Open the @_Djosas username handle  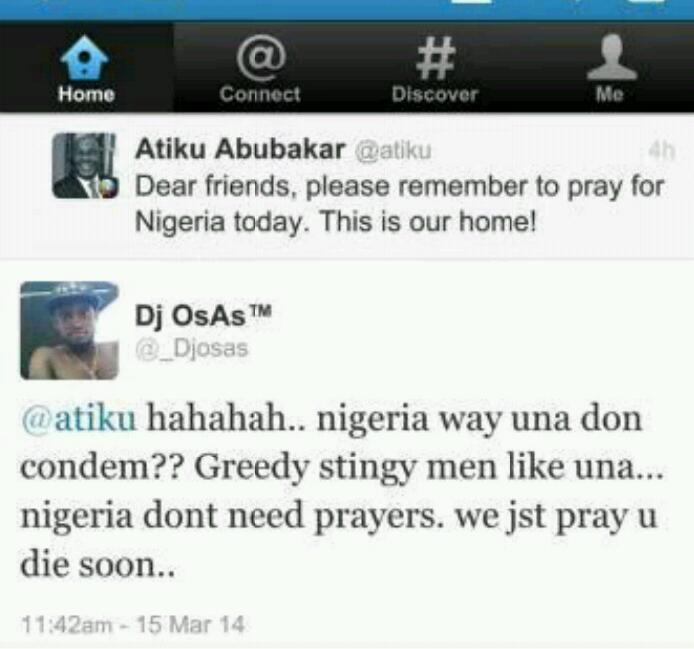pyautogui.click(x=192, y=348)
